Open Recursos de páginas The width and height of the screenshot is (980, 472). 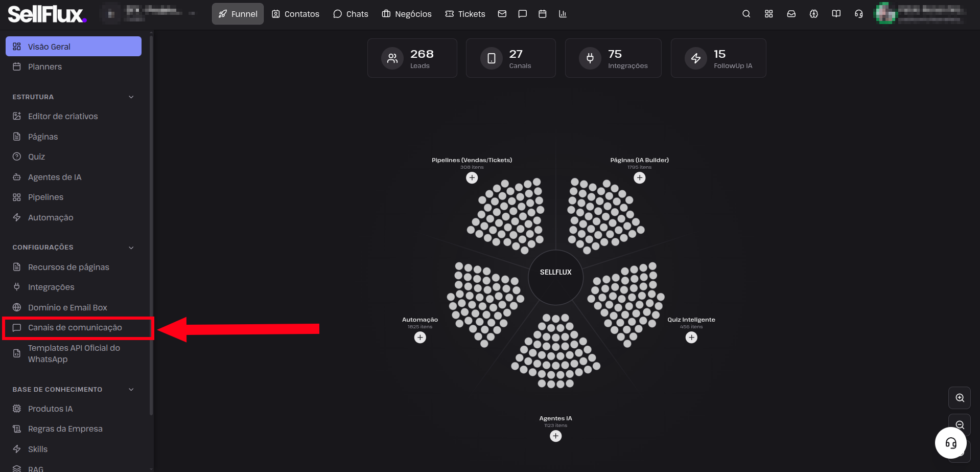pos(74,267)
